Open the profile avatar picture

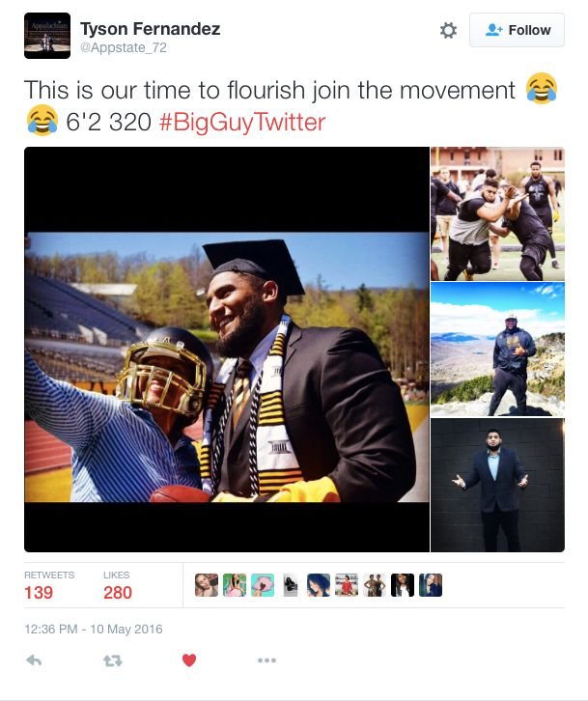[47, 36]
